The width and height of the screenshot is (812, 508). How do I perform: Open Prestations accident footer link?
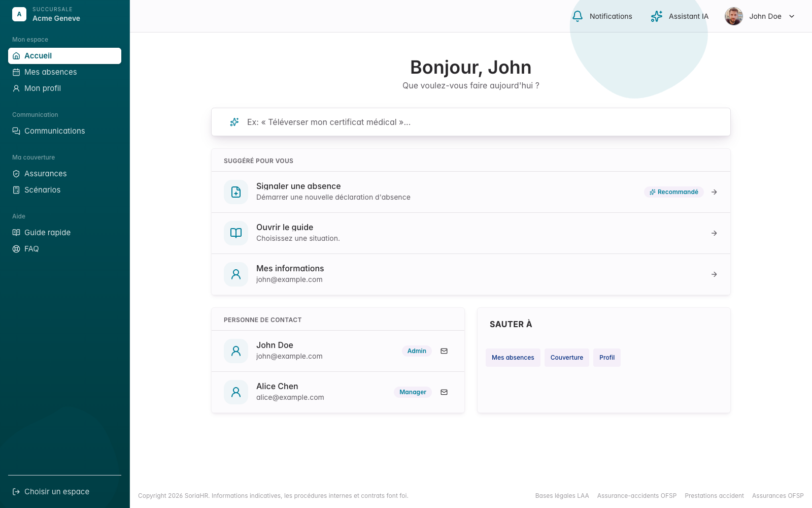click(715, 496)
